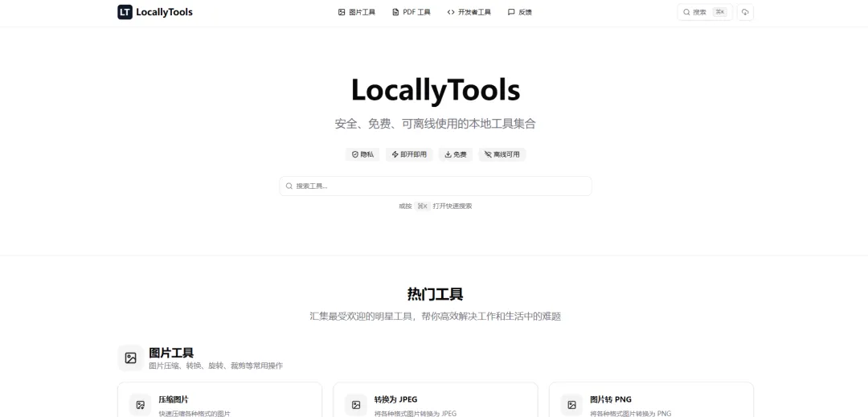Open the LocallyTools home link
The image size is (868, 417).
coord(155,12)
